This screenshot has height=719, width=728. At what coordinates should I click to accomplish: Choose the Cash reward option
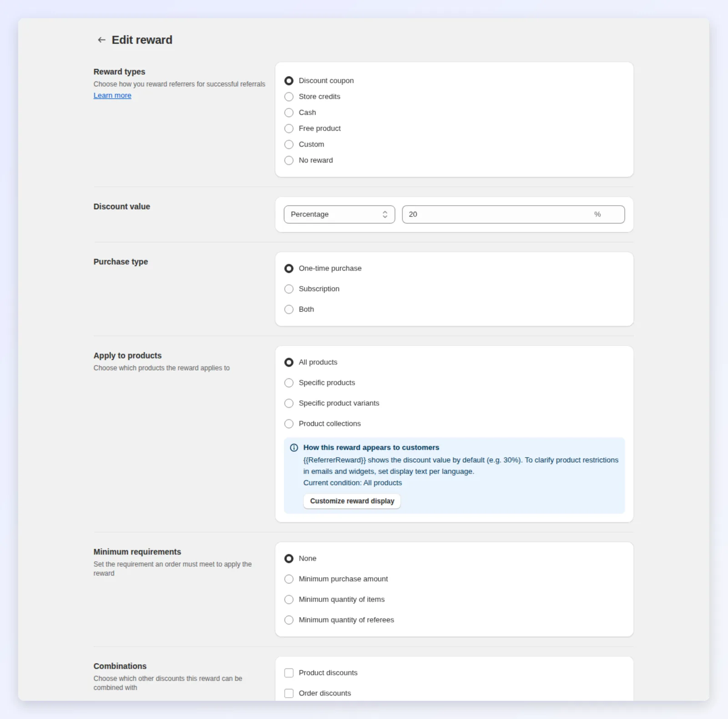click(x=289, y=113)
